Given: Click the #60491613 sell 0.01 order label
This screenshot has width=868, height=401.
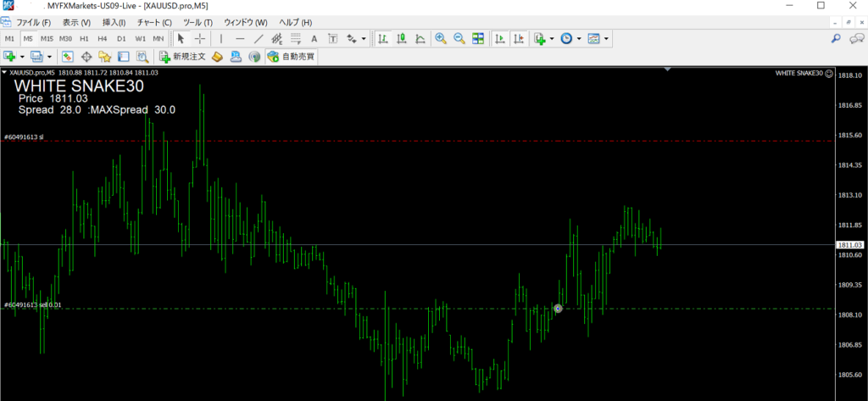Looking at the screenshot, I should coord(33,304).
